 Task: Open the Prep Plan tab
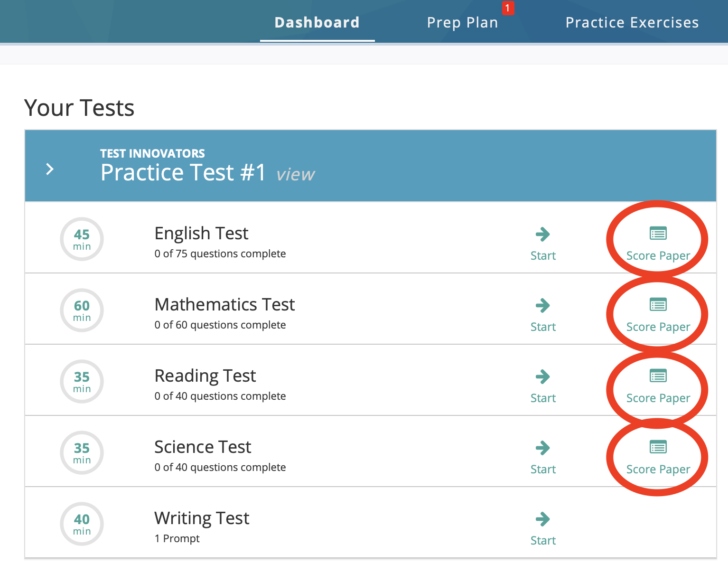point(462,22)
